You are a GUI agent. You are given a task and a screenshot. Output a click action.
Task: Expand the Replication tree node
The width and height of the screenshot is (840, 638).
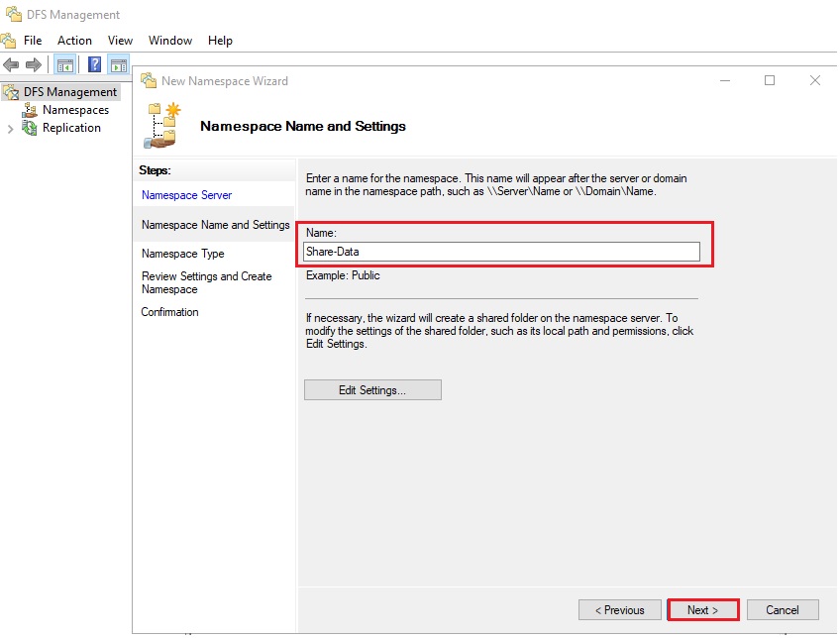coord(10,129)
